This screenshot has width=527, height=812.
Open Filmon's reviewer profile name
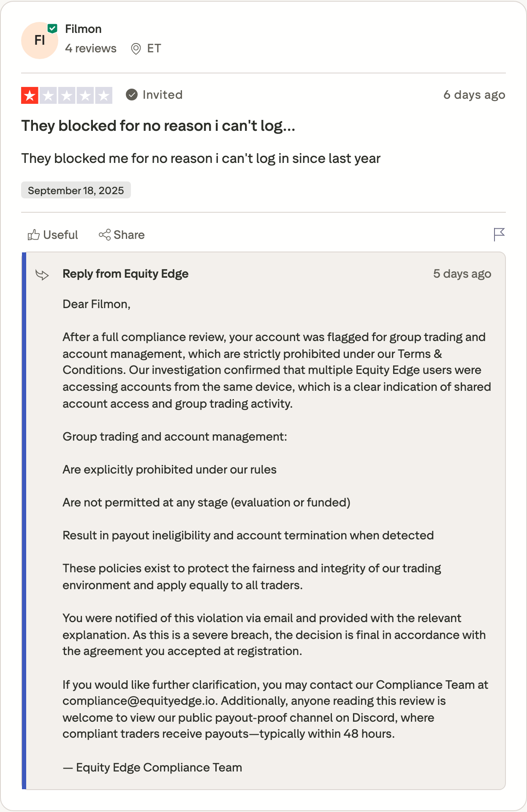click(x=83, y=29)
